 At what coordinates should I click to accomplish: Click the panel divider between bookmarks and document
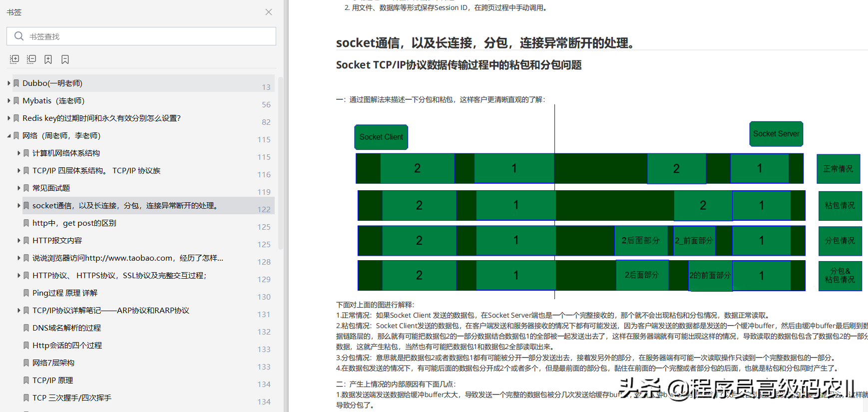(x=286, y=206)
